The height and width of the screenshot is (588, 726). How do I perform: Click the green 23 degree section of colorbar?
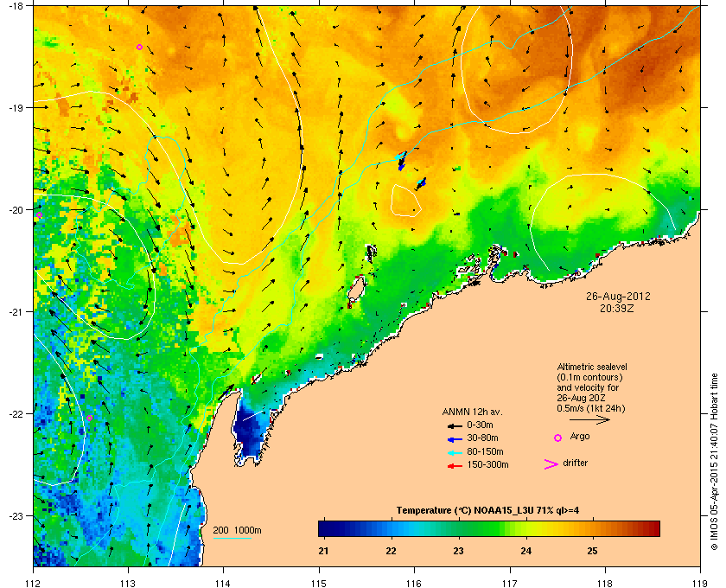click(x=459, y=528)
